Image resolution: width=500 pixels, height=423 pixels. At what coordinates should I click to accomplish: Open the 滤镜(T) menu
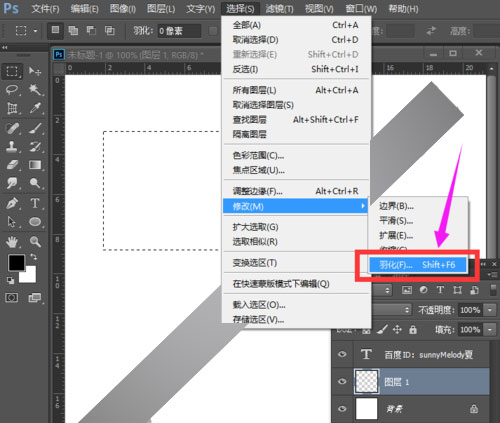tap(279, 9)
